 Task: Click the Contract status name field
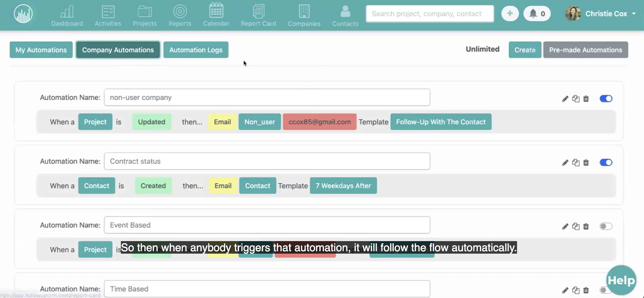tap(267, 161)
